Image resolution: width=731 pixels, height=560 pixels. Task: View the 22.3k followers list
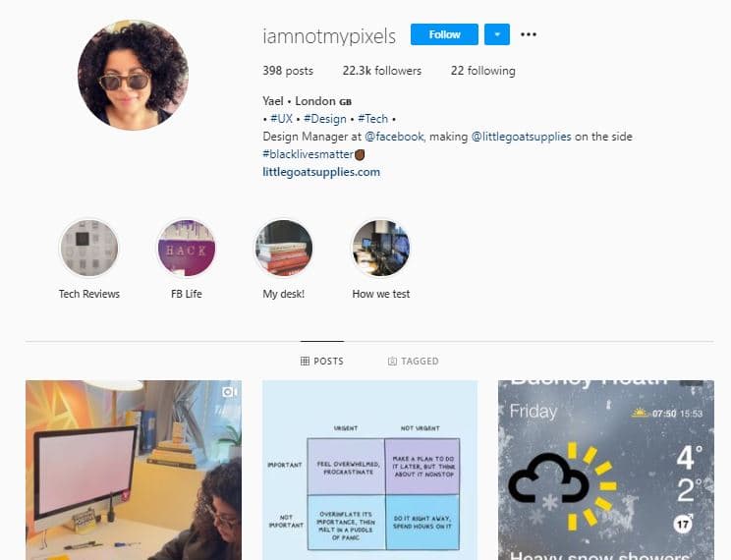click(x=382, y=71)
